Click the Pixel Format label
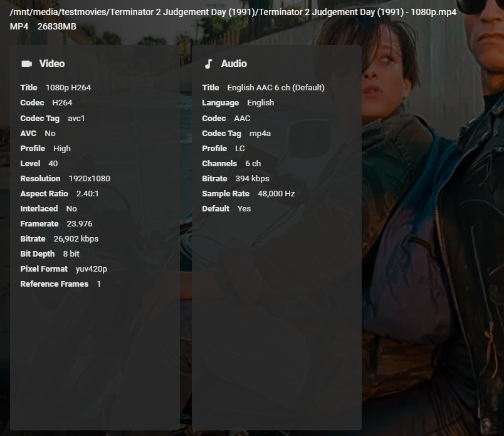This screenshot has width=504, height=436. tap(44, 269)
